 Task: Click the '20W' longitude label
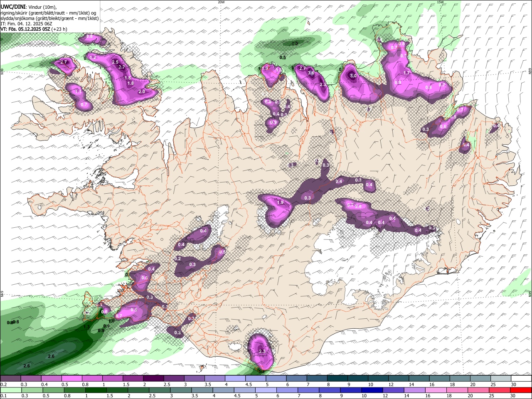click(x=221, y=2)
